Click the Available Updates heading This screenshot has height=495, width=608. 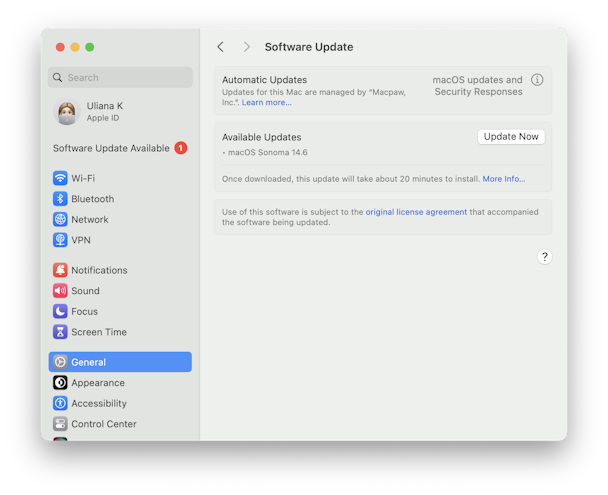pyautogui.click(x=262, y=137)
